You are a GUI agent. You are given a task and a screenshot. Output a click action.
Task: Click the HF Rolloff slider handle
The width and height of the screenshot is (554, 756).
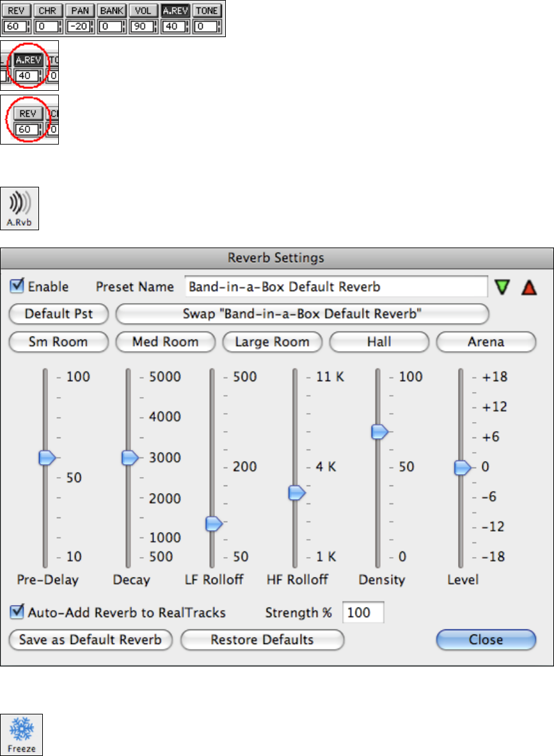click(x=297, y=492)
